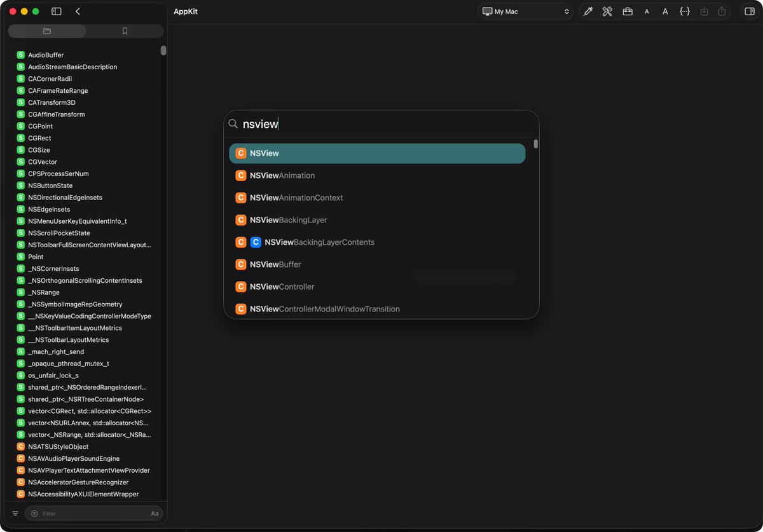Click the magnifying glass search icon
Image resolution: width=763 pixels, height=532 pixels.
[x=233, y=124]
